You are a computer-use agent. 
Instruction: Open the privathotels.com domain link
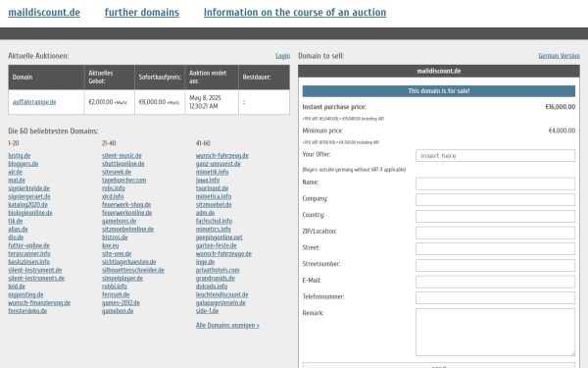[218, 270]
